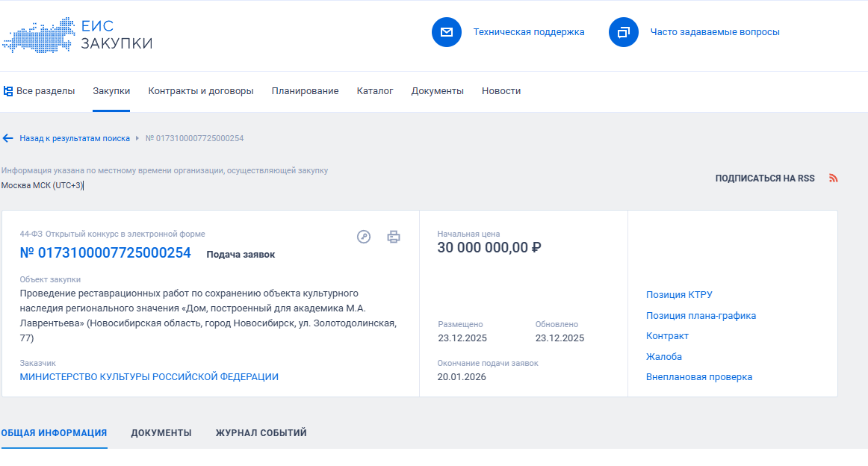
Task: Switch to the Документы tab below card
Action: (x=161, y=433)
